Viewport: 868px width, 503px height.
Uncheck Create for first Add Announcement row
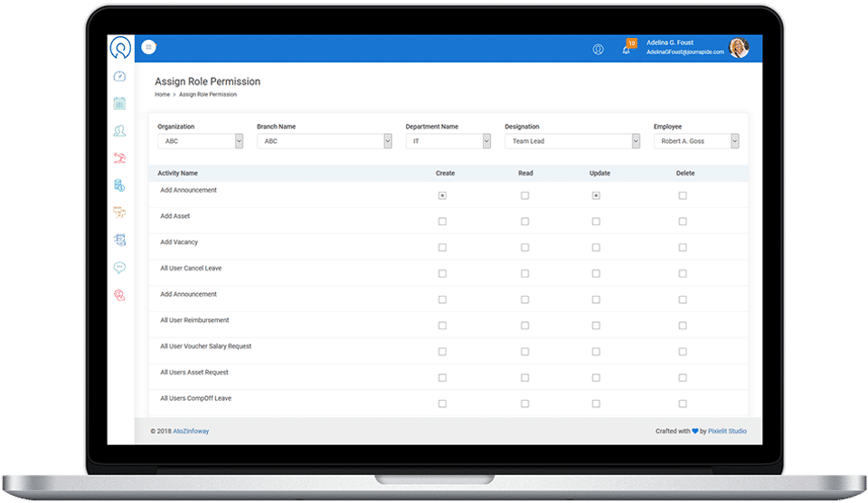442,195
